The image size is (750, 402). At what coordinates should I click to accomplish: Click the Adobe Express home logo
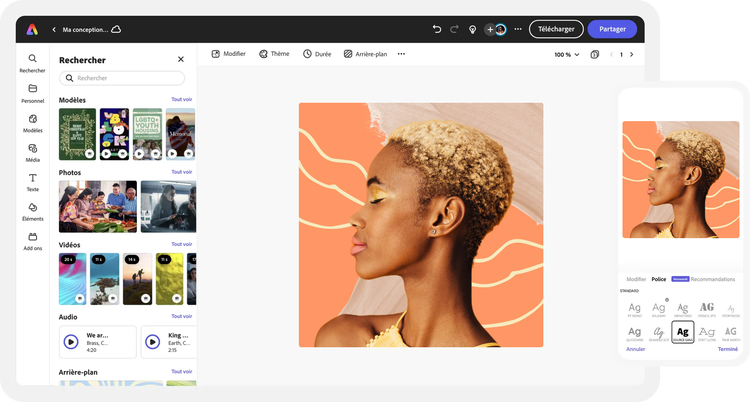(32, 30)
